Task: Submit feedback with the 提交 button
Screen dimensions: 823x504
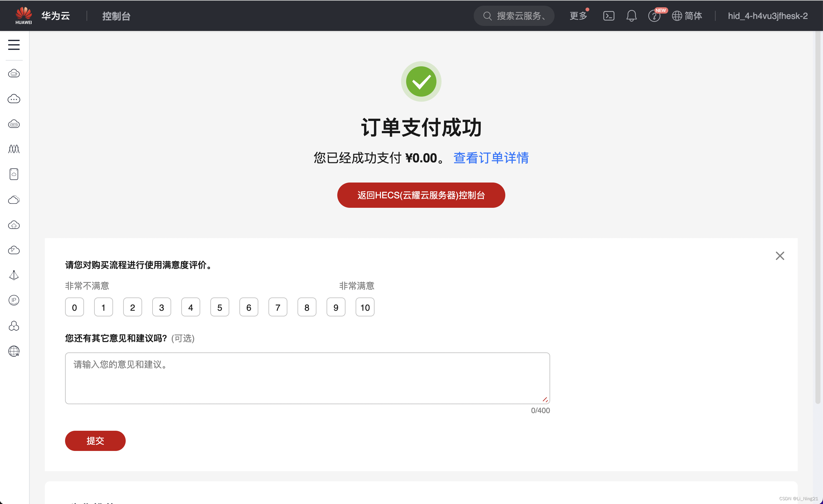Action: click(x=95, y=441)
